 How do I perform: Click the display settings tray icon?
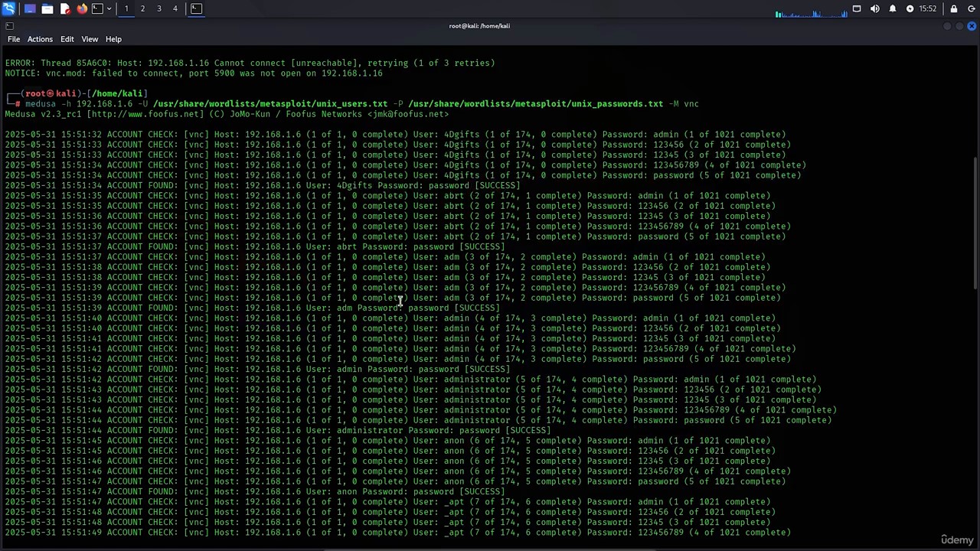(x=857, y=8)
